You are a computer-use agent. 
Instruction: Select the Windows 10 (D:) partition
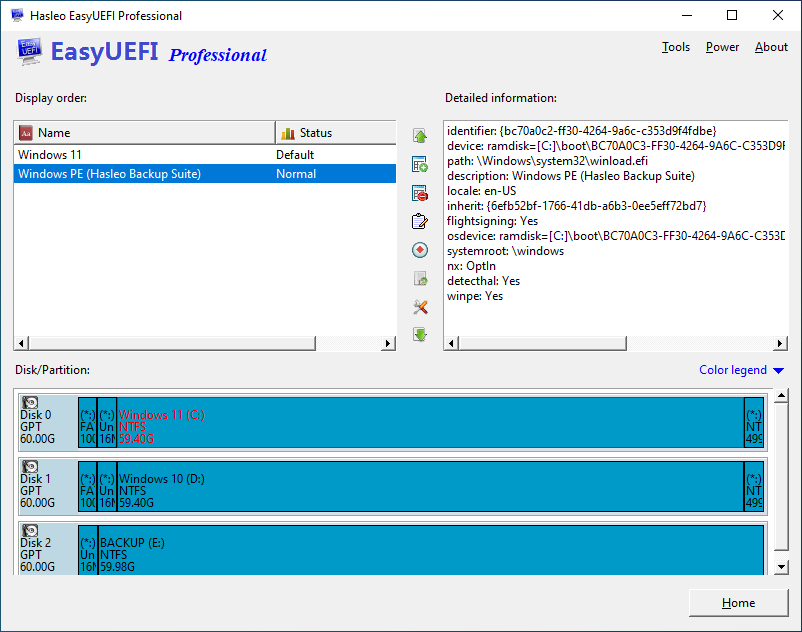[x=430, y=487]
